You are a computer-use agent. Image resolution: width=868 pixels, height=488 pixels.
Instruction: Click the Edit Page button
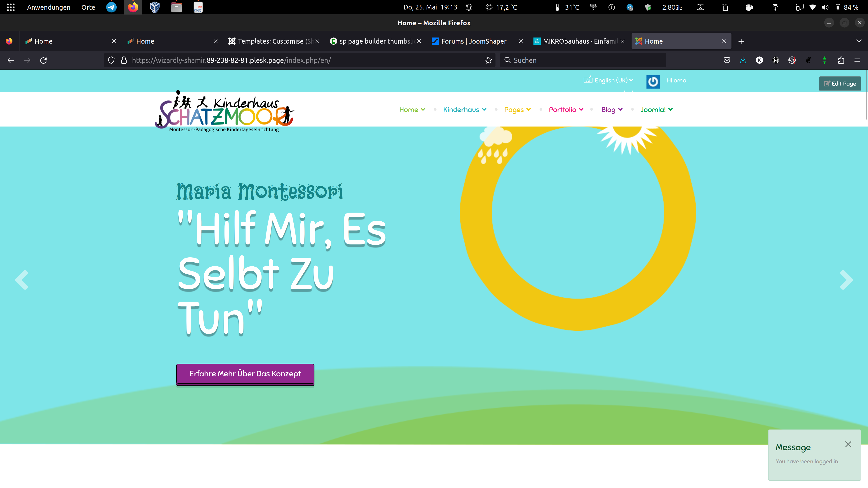(840, 84)
